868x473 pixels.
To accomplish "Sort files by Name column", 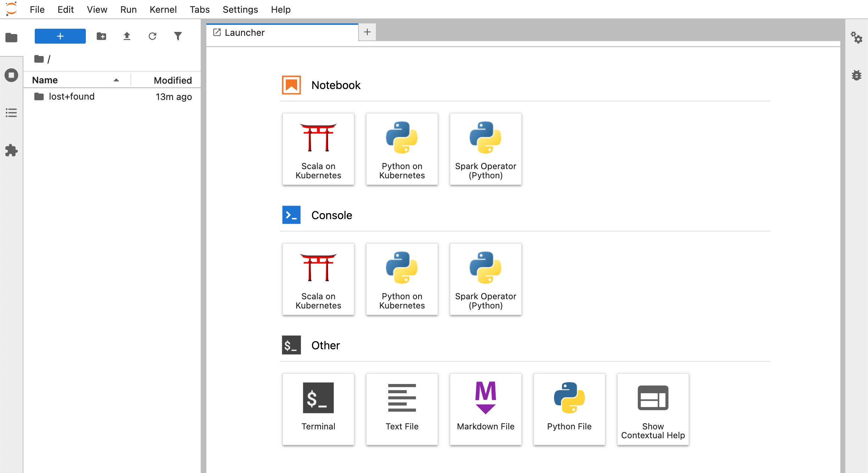I will [45, 80].
